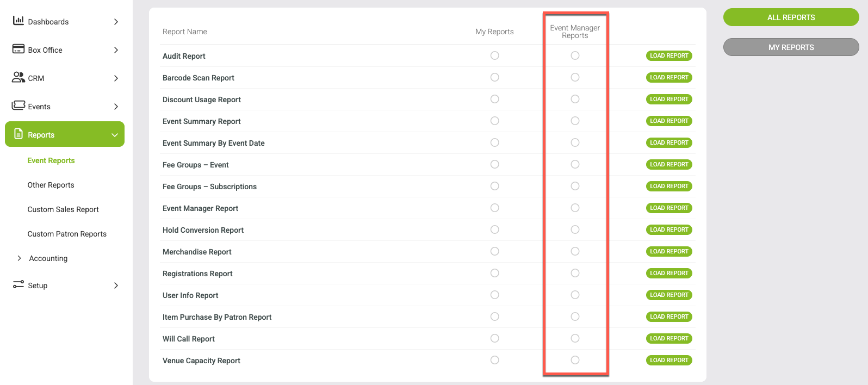Screen dimensions: 868x385
Task: Click the ALL REPORTS button
Action: coord(791,17)
